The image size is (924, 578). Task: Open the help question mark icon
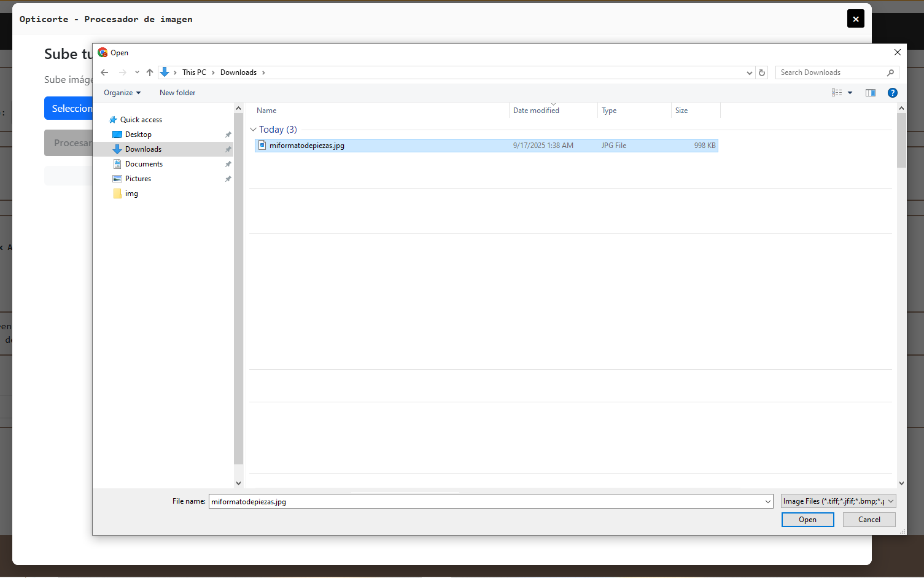pyautogui.click(x=893, y=93)
